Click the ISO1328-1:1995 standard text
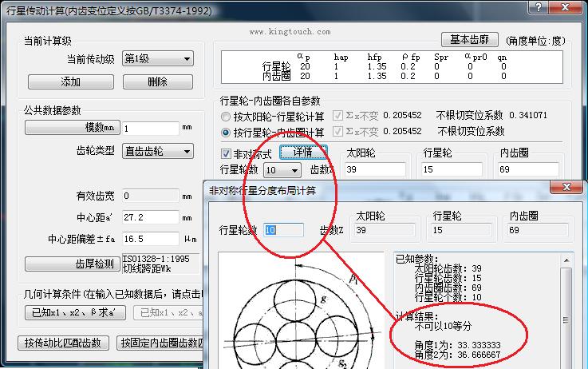Screen dimensions: 588x369 [156, 259]
